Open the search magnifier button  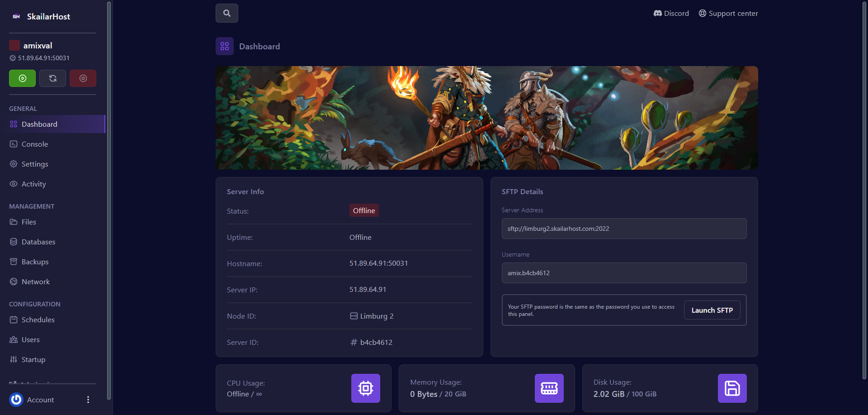(x=227, y=13)
